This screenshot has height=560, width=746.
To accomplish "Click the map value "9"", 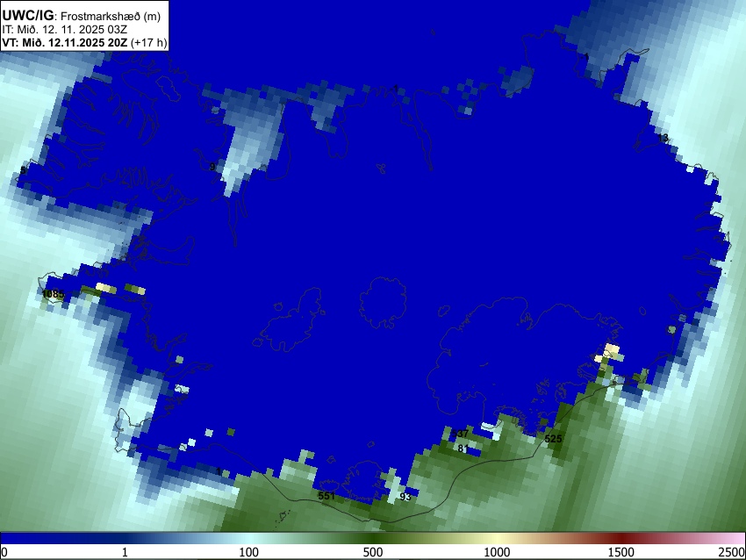I will [212, 167].
